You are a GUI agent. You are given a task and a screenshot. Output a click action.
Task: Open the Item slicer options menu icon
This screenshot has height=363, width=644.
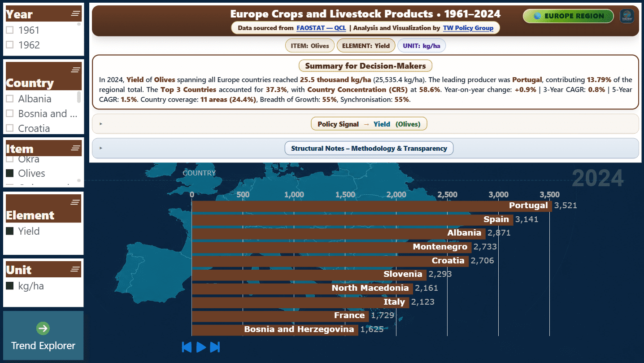click(75, 147)
